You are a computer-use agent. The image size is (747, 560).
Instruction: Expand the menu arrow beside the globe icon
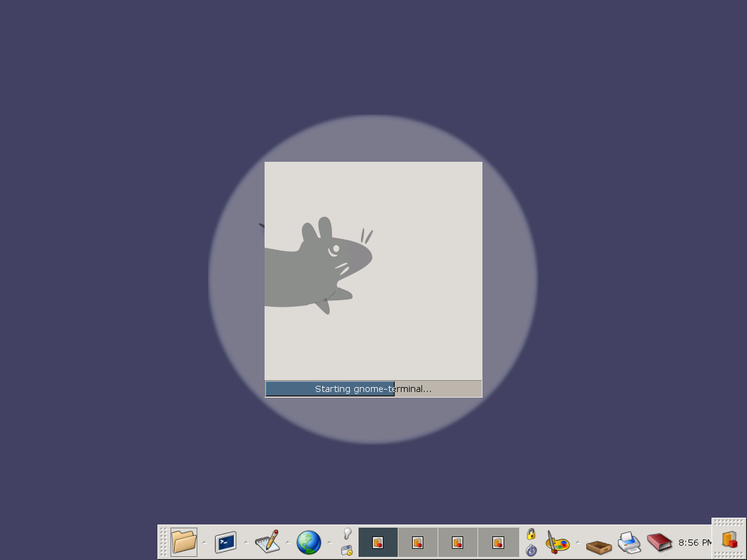(329, 543)
